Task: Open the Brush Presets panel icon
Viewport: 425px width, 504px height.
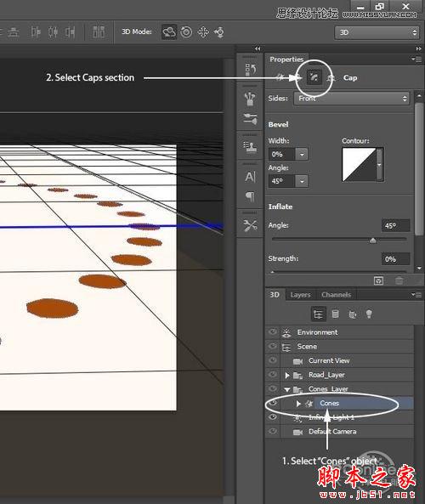Action: (x=250, y=119)
